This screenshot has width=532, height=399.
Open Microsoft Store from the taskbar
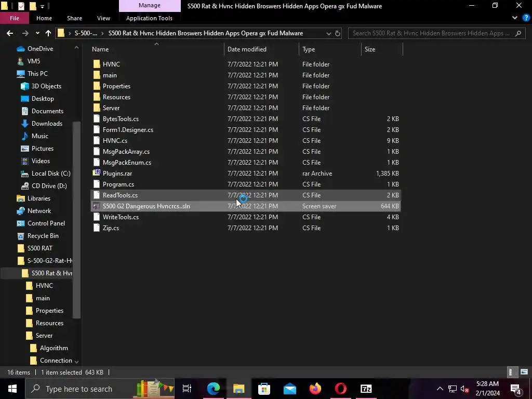[x=264, y=389]
